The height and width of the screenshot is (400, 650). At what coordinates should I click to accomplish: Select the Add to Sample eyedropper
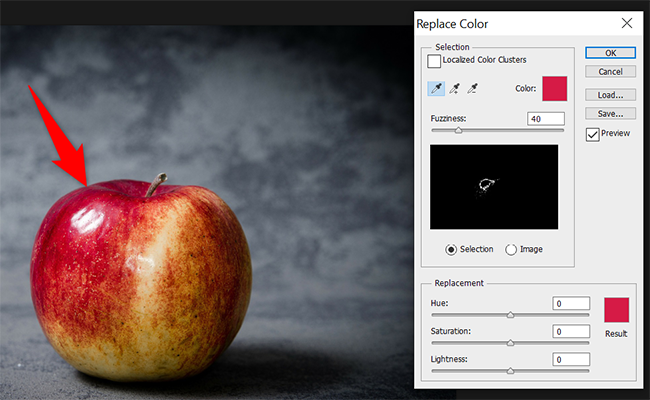pos(455,88)
